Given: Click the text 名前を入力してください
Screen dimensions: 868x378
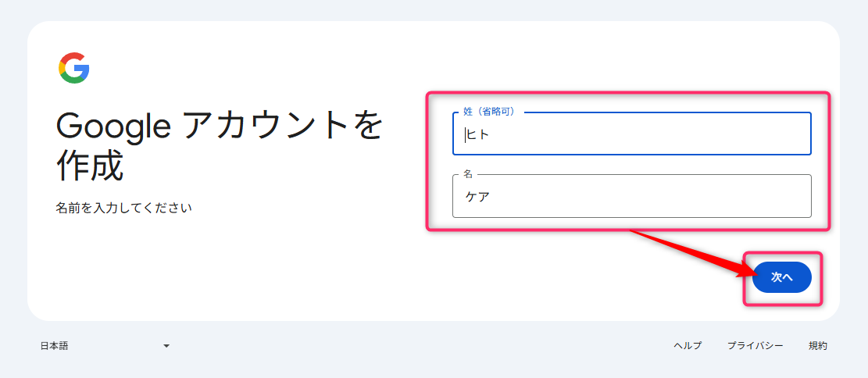Looking at the screenshot, I should (123, 208).
